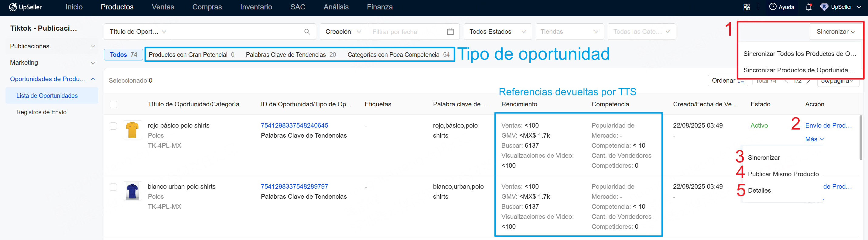
Task: Select the Todos 74 tab
Action: point(123,55)
